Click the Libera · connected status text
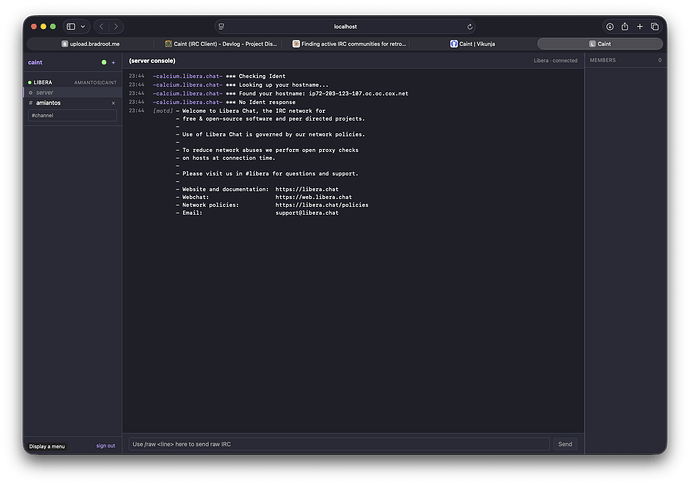 point(555,61)
